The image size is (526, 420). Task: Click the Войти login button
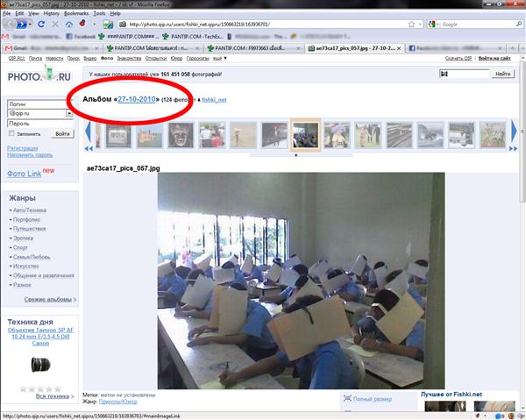pyautogui.click(x=62, y=133)
